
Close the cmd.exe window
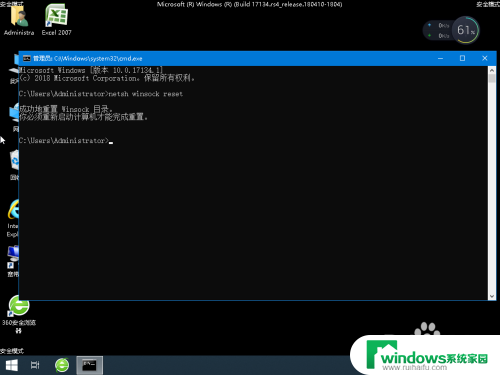coord(485,58)
